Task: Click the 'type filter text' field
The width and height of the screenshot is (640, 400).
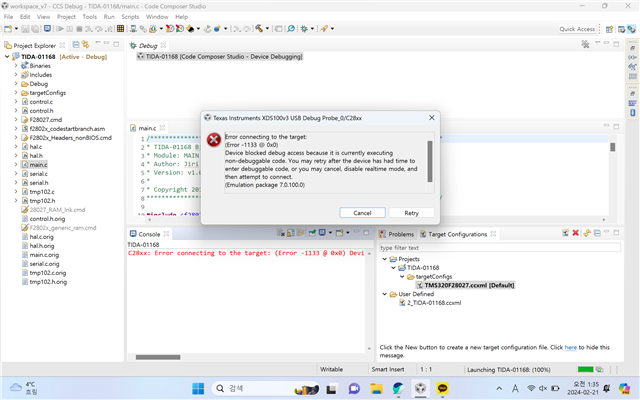Action: pyautogui.click(x=500, y=247)
